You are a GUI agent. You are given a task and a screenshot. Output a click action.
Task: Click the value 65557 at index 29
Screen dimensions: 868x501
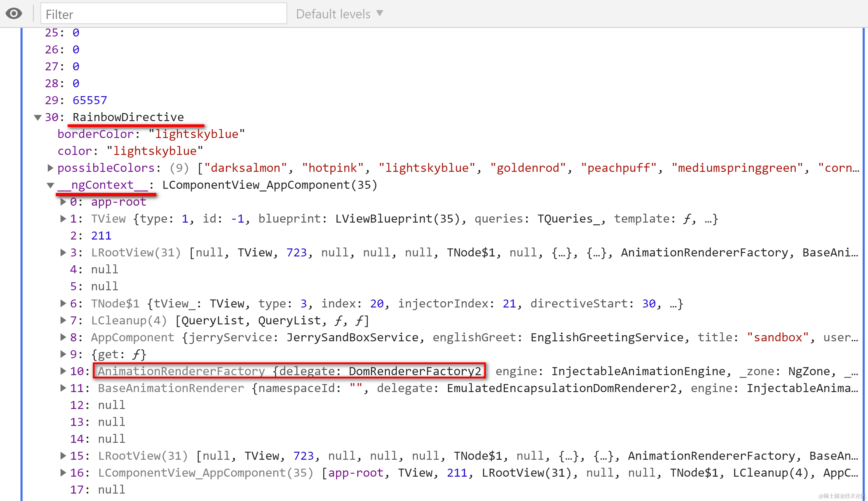click(90, 101)
